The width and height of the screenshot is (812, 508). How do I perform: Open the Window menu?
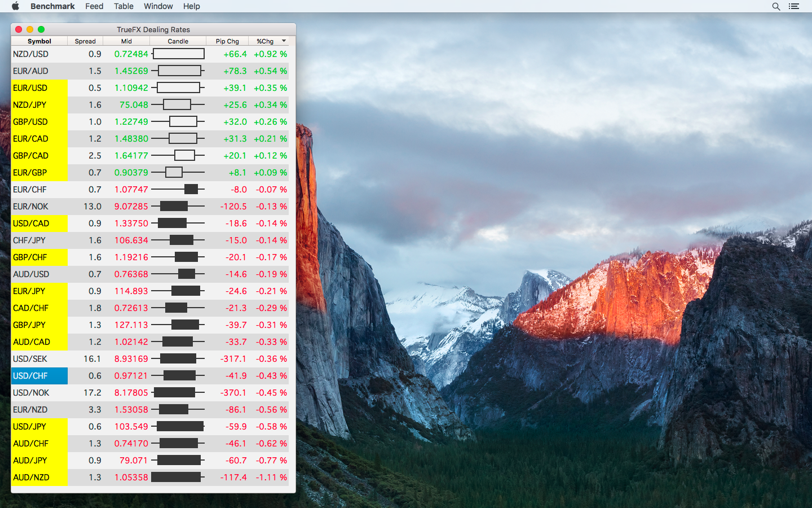[x=158, y=6]
